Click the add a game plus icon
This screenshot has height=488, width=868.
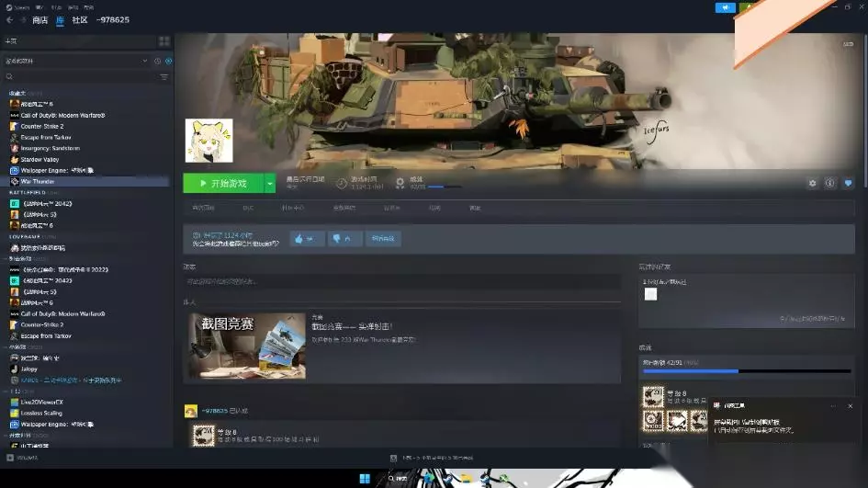[10, 458]
